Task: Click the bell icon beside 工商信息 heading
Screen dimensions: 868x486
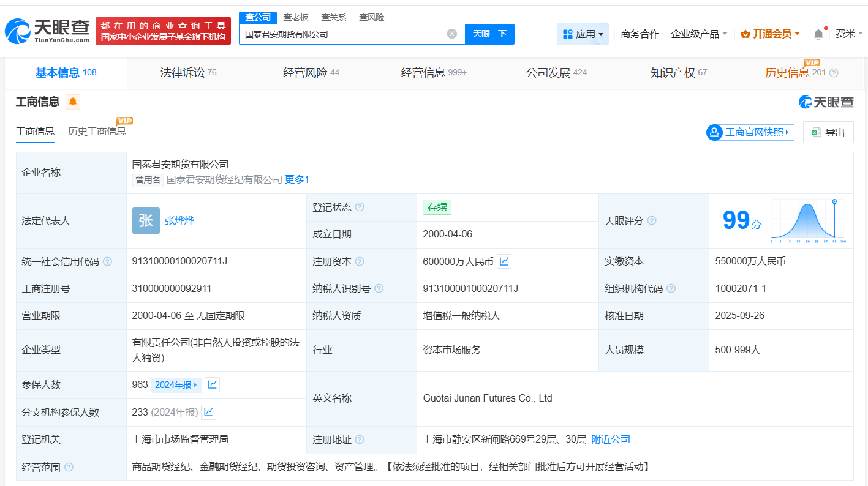Action: 73,102
